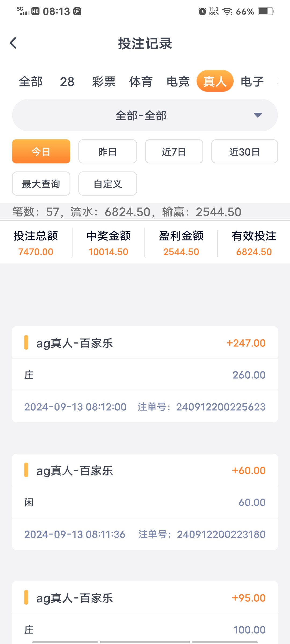Viewport: 290px width, 644px height.
Task: Select the 近7日 date filter
Action: coord(174,152)
